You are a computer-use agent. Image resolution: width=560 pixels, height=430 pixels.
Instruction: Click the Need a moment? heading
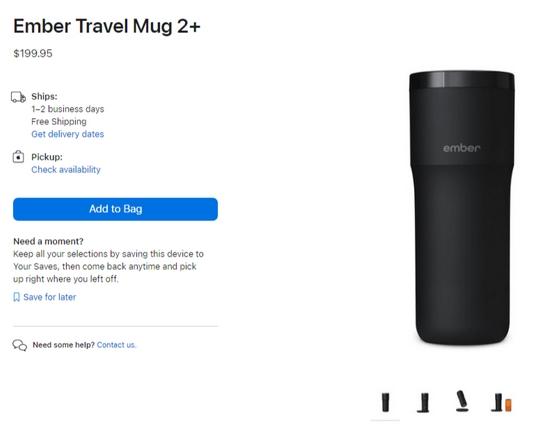pos(48,241)
